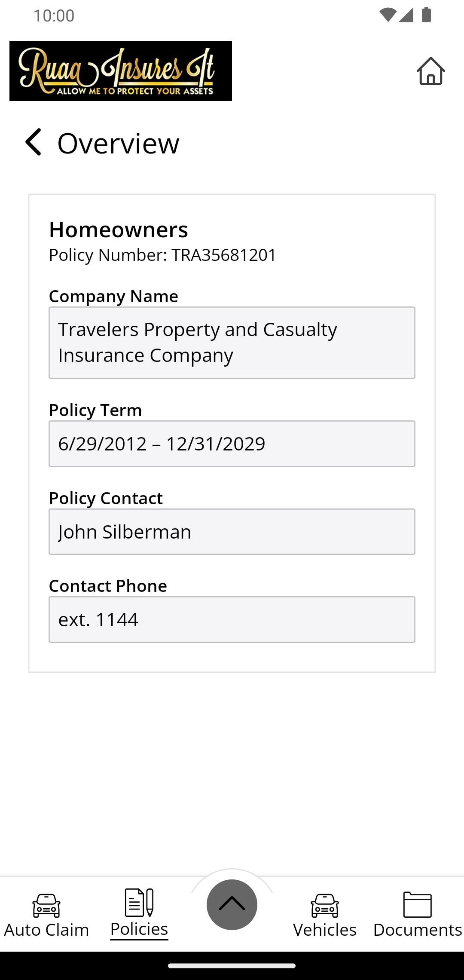Screen dimensions: 464x980
Task: Tap the Homeowners policy heading
Action: tap(119, 230)
